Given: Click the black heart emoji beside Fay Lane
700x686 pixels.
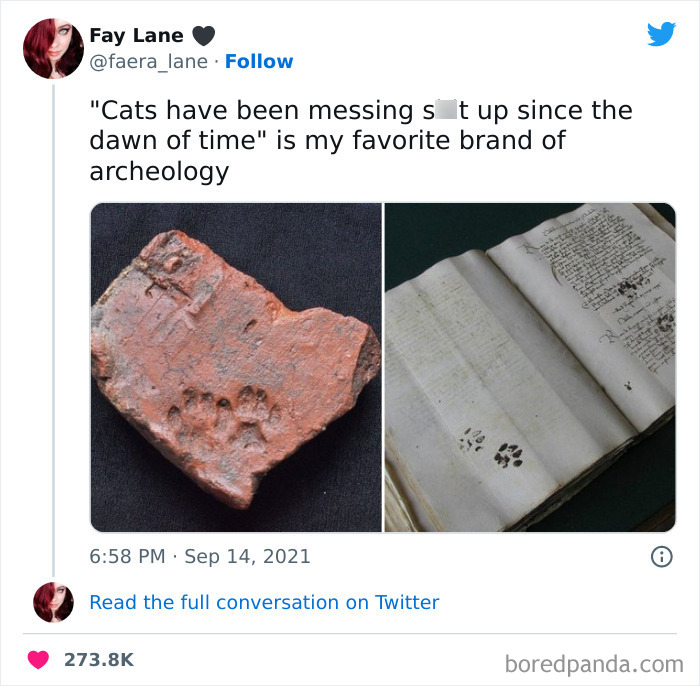Looking at the screenshot, I should pos(204,36).
